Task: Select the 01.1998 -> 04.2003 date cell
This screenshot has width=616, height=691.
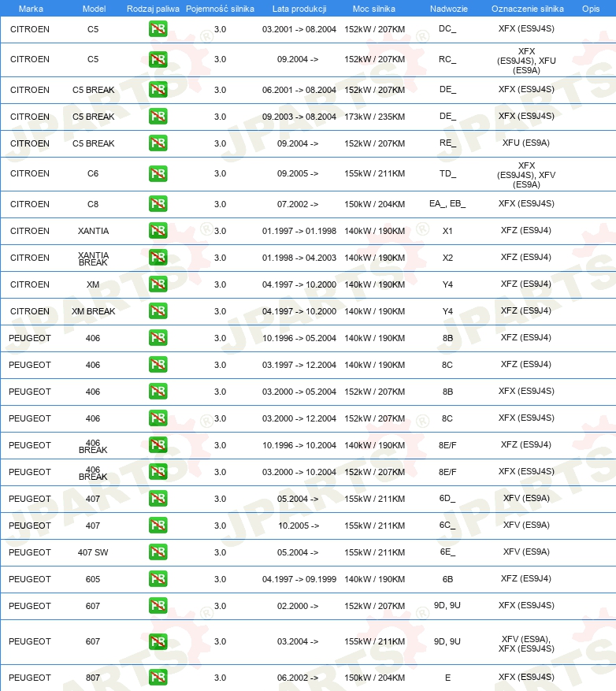Action: click(299, 258)
